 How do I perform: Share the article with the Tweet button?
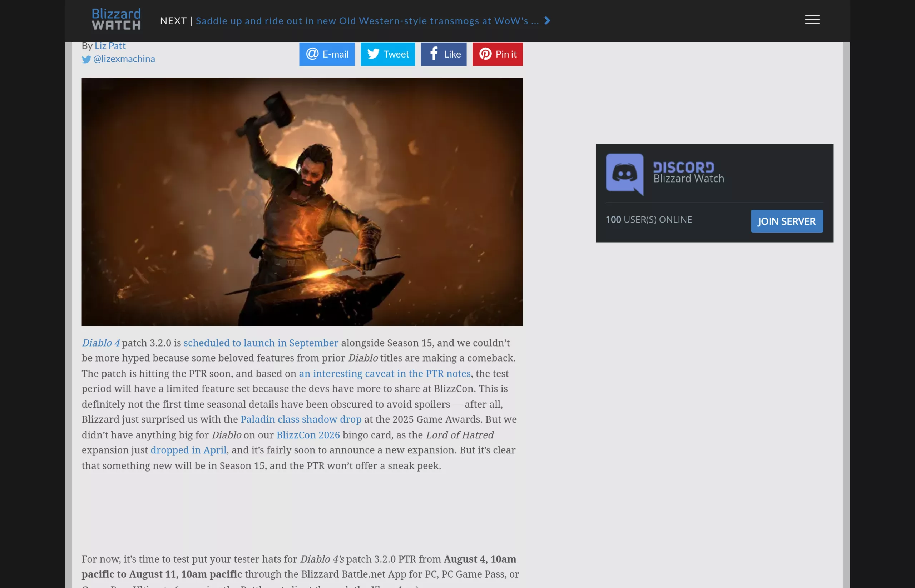387,54
